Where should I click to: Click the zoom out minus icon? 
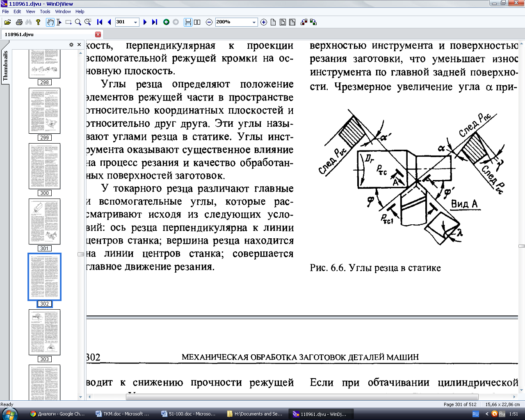coord(209,22)
